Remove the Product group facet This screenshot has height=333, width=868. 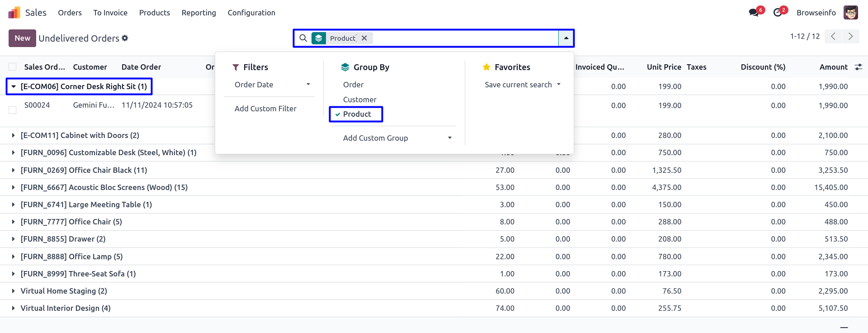(364, 38)
